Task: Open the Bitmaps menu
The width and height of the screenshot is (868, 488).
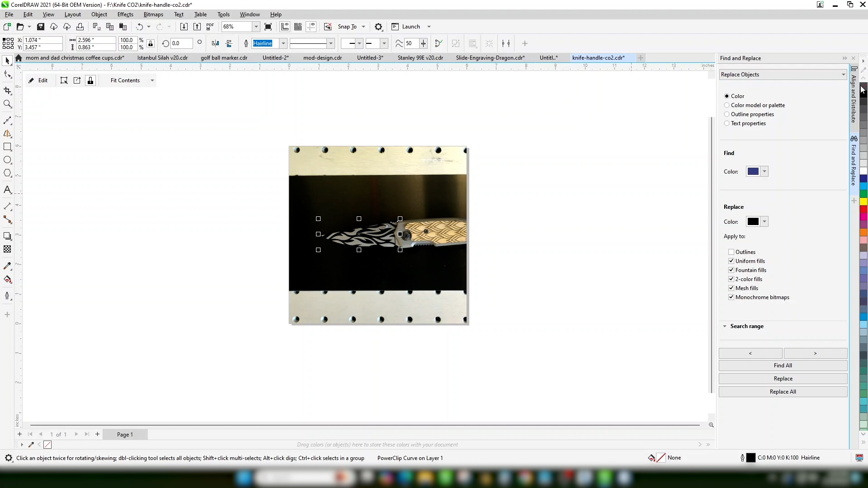Action: point(153,14)
